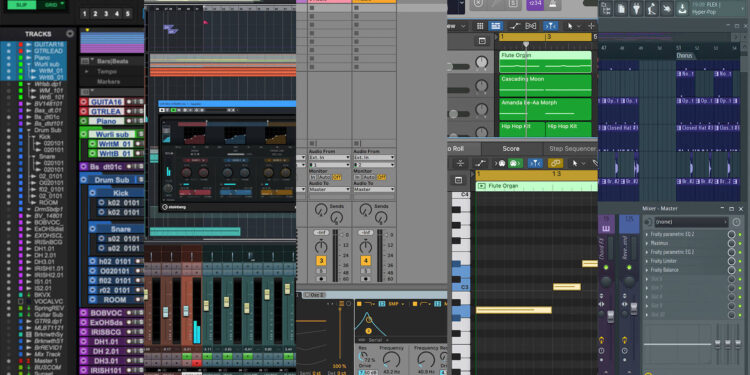This screenshot has width=750, height=375.
Task: Select the GUITAR16 track in tracks list
Action: pyautogui.click(x=48, y=44)
